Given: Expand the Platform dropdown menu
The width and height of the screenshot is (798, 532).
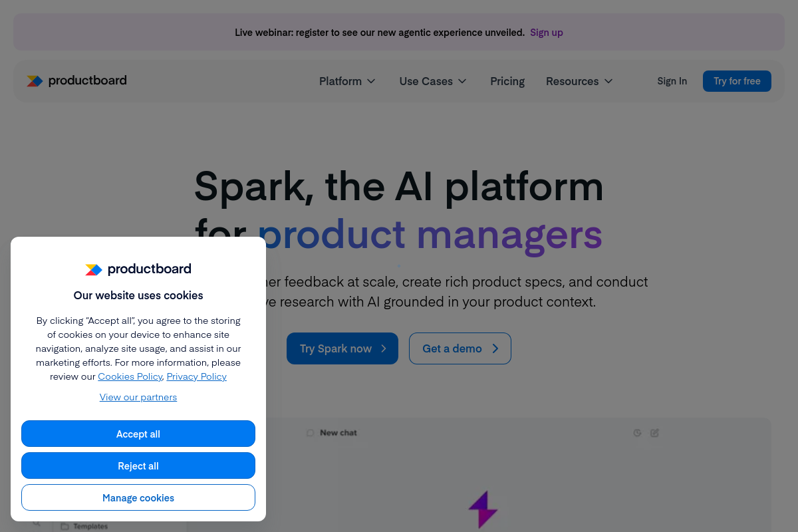Looking at the screenshot, I should 347,81.
